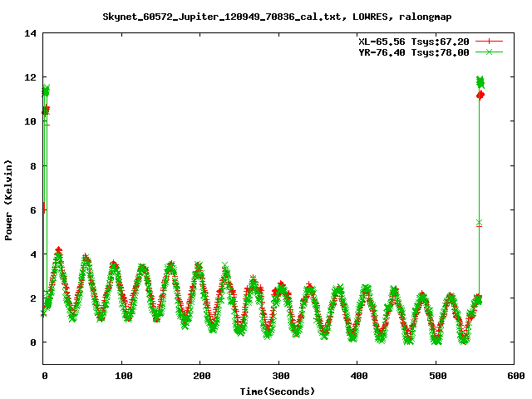Click the Power (Kelvin) axis label
The height and width of the screenshot is (399, 532).
(8, 200)
